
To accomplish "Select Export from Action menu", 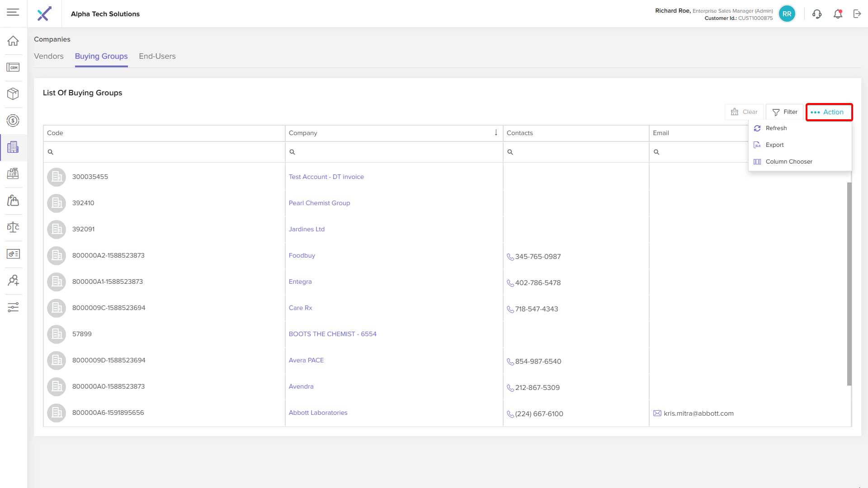I will tap(774, 145).
